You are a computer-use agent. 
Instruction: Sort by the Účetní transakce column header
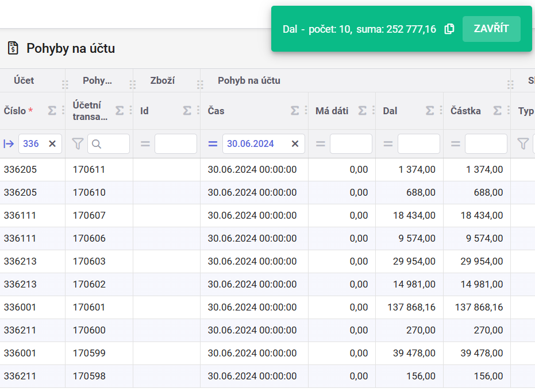90,111
